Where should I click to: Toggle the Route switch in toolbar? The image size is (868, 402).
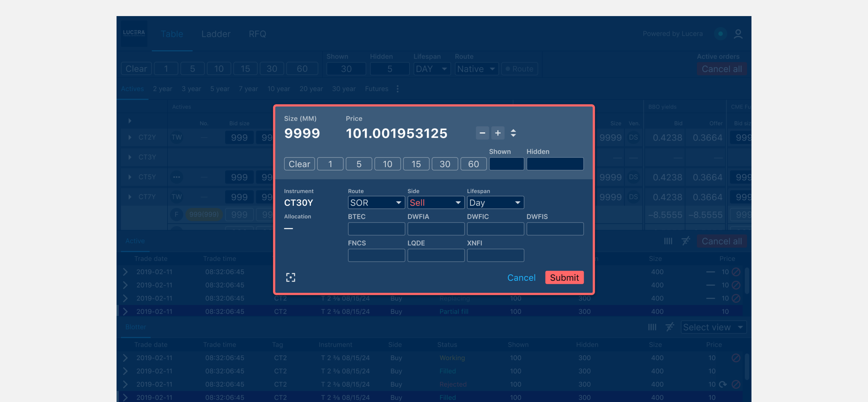pyautogui.click(x=519, y=69)
